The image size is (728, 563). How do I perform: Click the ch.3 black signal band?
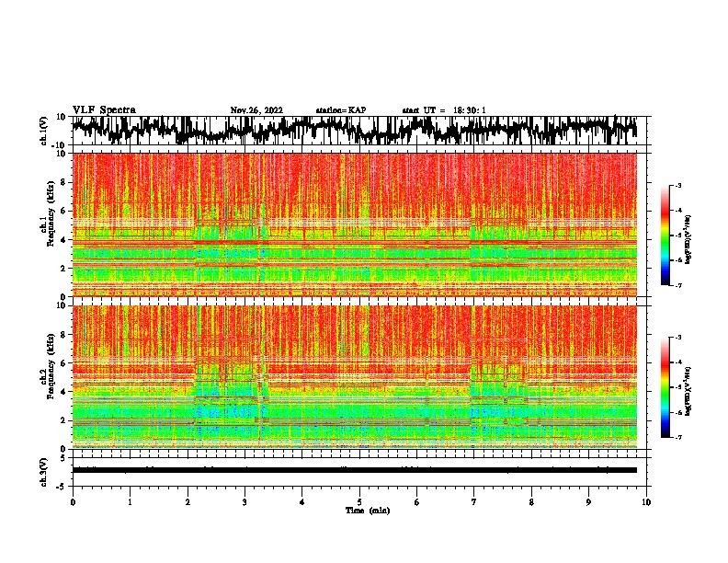click(x=354, y=470)
